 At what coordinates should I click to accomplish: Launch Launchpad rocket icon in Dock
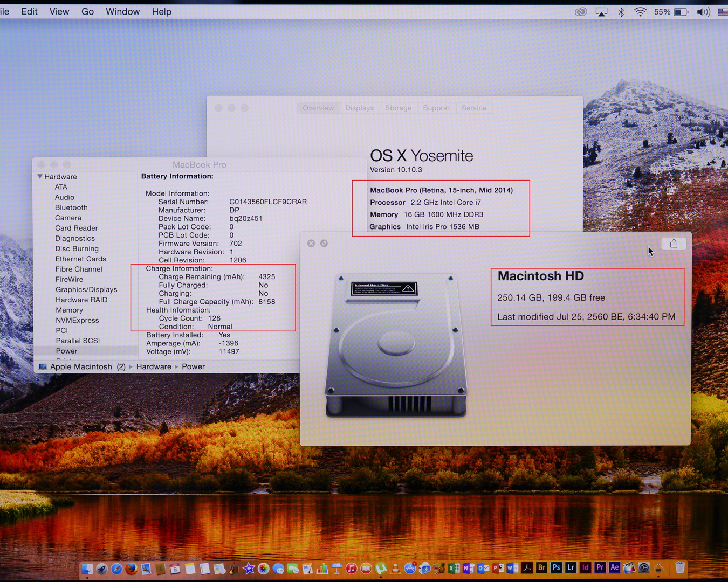[102, 569]
